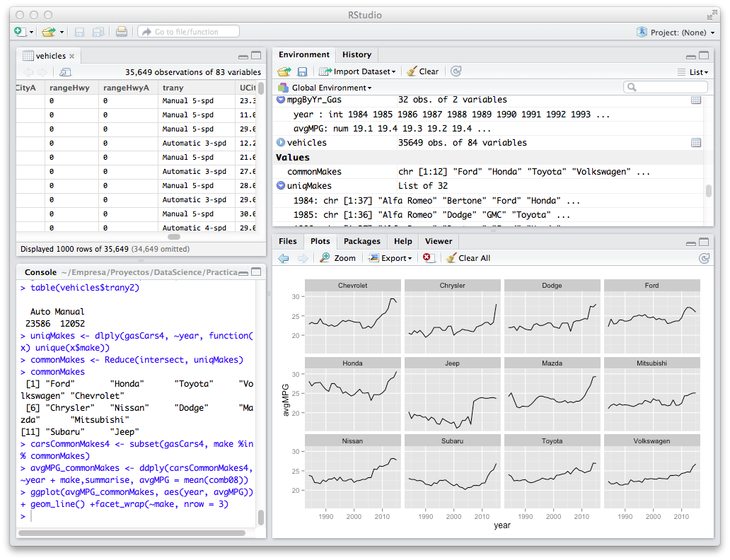Click the Print icon in main toolbar
This screenshot has height=560, width=730.
coord(122,32)
